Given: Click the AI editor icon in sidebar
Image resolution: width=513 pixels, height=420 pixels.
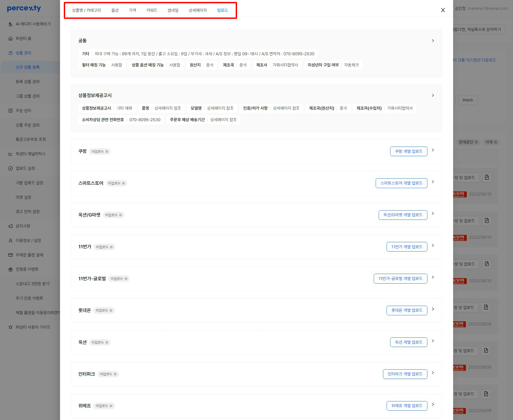Looking at the screenshot, I should [x=10, y=24].
